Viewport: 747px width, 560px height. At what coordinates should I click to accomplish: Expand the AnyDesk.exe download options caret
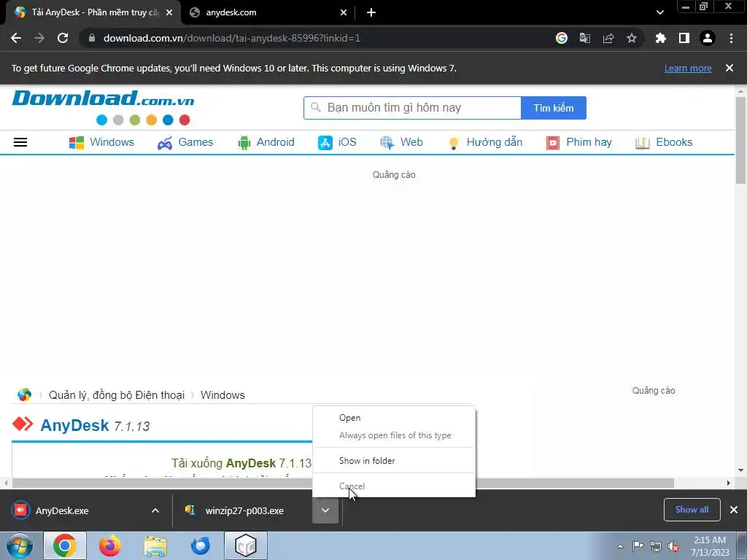coord(155,510)
